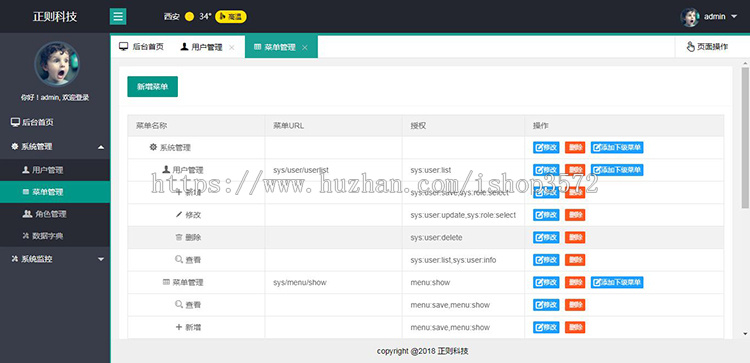750x363 pixels.
Task: Click 修改 for the sys:user:list,sys:user:info row
Action: point(546,260)
